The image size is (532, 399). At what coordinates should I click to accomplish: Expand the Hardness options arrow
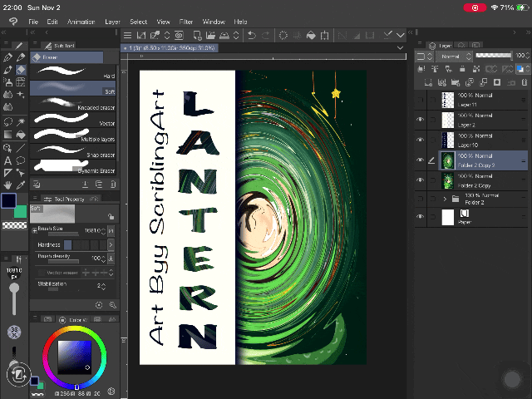(111, 245)
